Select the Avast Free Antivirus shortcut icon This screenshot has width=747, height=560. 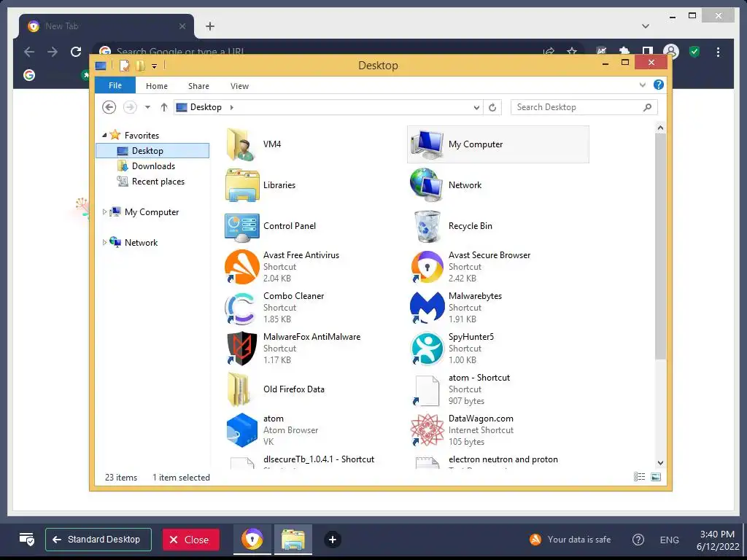point(242,267)
